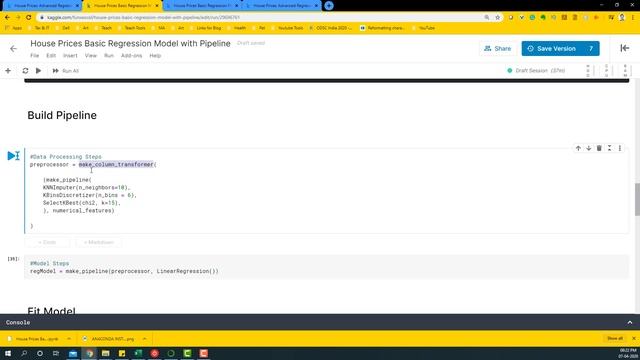The image size is (640, 360).
Task: Click the Draft Session status indicator
Action: (536, 71)
